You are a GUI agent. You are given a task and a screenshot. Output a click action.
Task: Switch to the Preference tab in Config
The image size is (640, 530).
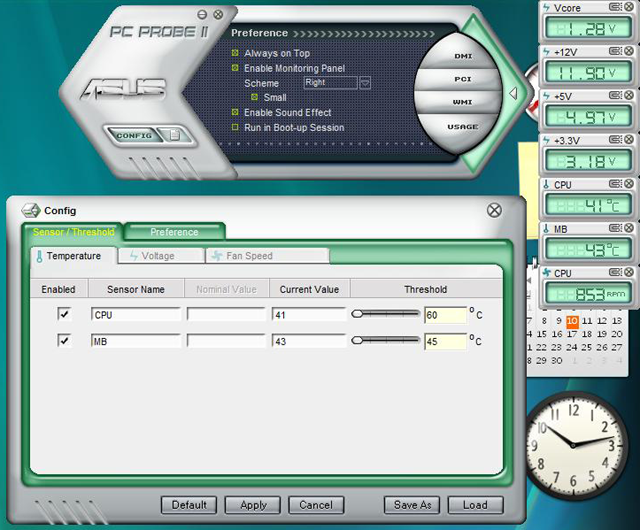click(x=174, y=232)
